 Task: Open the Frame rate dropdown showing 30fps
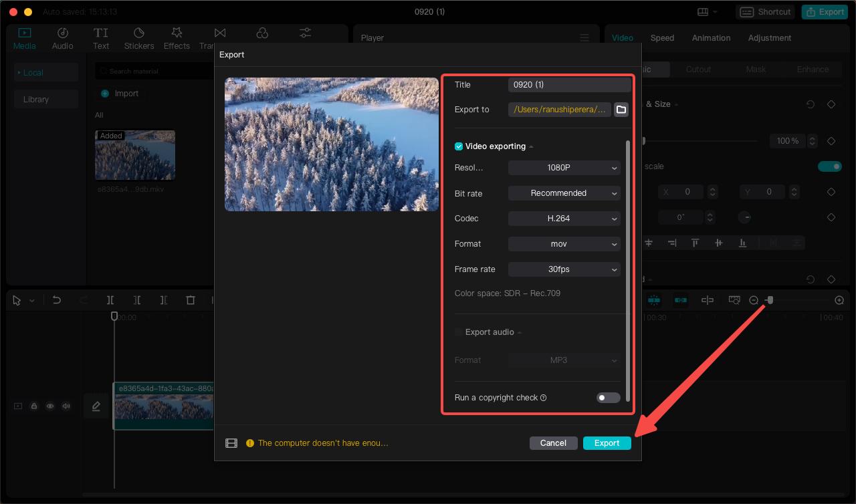(x=564, y=269)
